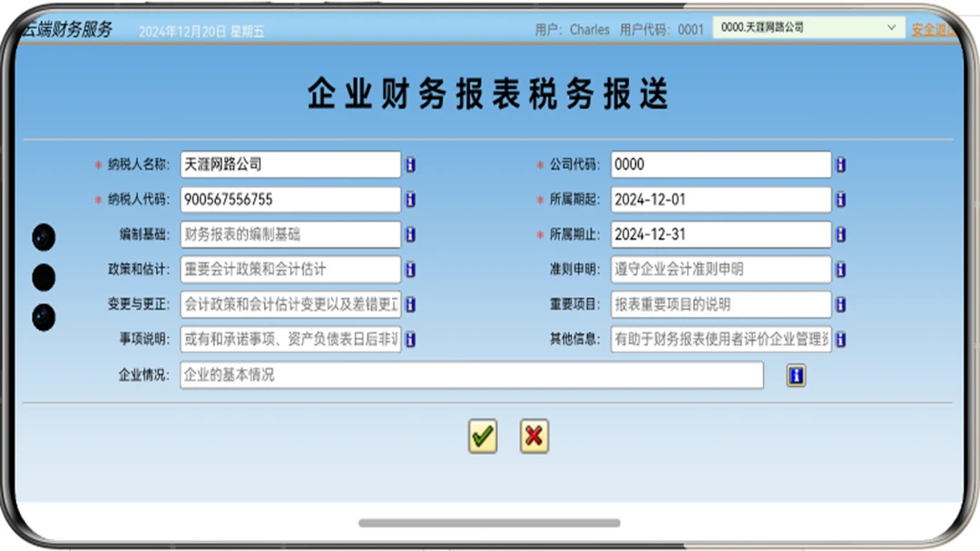Open the 0000.天涯网路公司 company dropdown
The width and height of the screenshot is (980, 551).
808,27
